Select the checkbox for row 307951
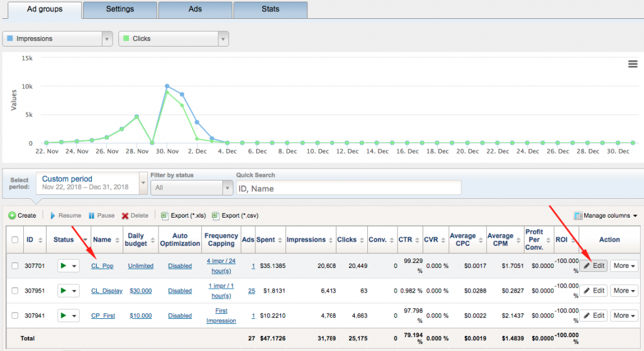 [x=15, y=291]
